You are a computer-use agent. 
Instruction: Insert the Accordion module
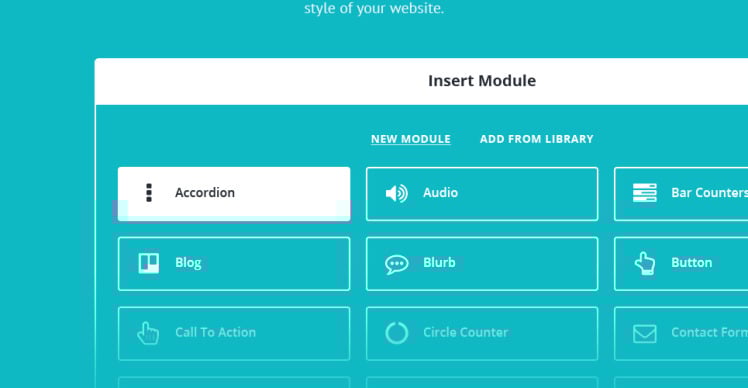tap(234, 194)
